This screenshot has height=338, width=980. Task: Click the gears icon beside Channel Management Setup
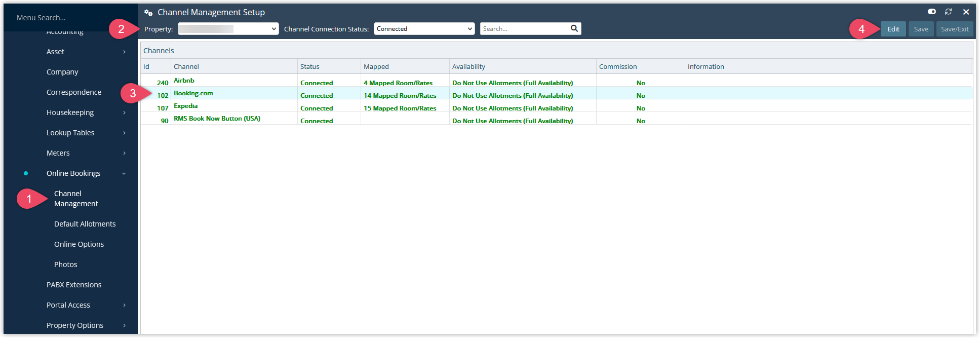148,13
